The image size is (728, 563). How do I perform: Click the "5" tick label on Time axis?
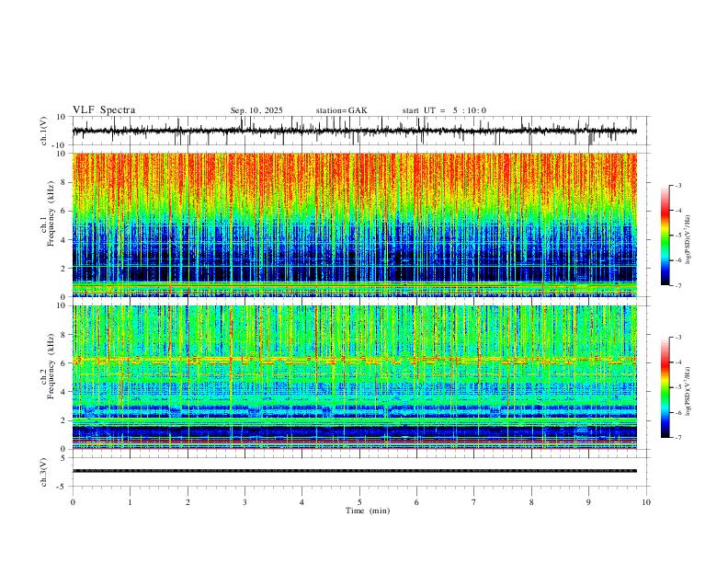359,502
